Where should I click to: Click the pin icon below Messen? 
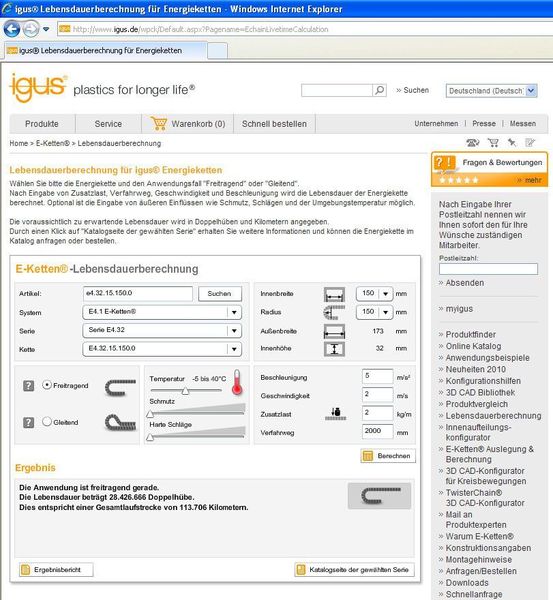coord(512,143)
